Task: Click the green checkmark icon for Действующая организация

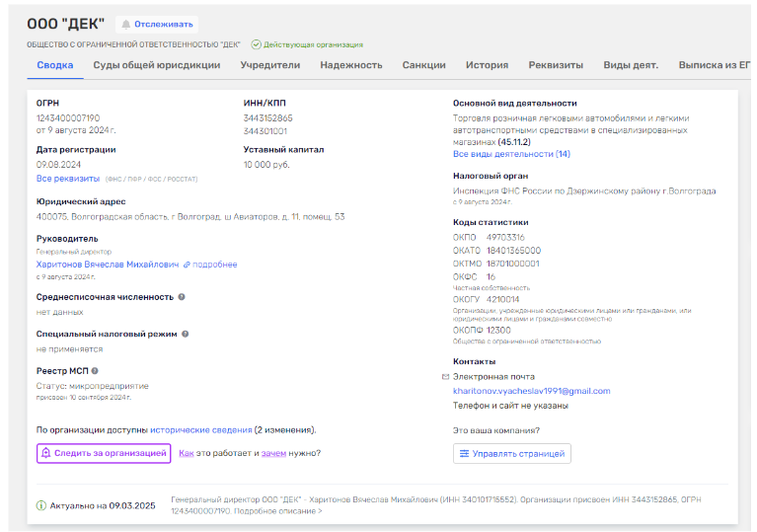Action: coord(256,44)
